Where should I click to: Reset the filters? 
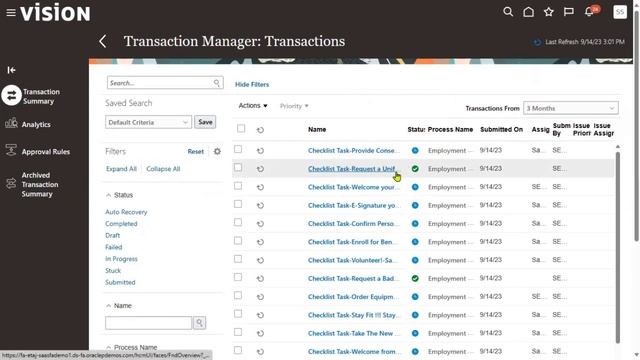click(196, 151)
